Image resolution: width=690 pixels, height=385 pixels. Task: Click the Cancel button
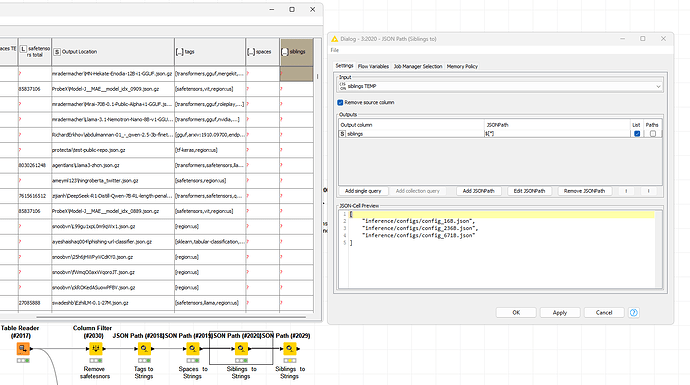[604, 313]
